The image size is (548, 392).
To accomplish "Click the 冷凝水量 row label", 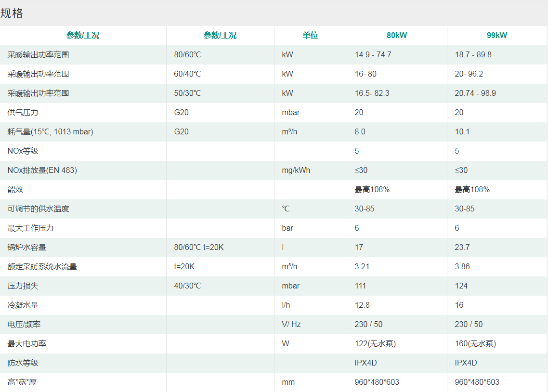I will [x=23, y=305].
